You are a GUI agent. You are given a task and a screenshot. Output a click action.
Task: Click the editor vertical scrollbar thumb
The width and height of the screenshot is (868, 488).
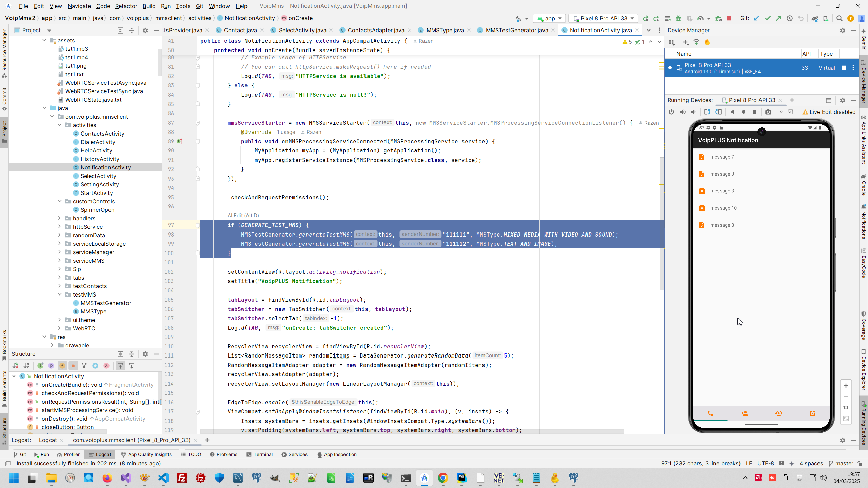point(662,224)
